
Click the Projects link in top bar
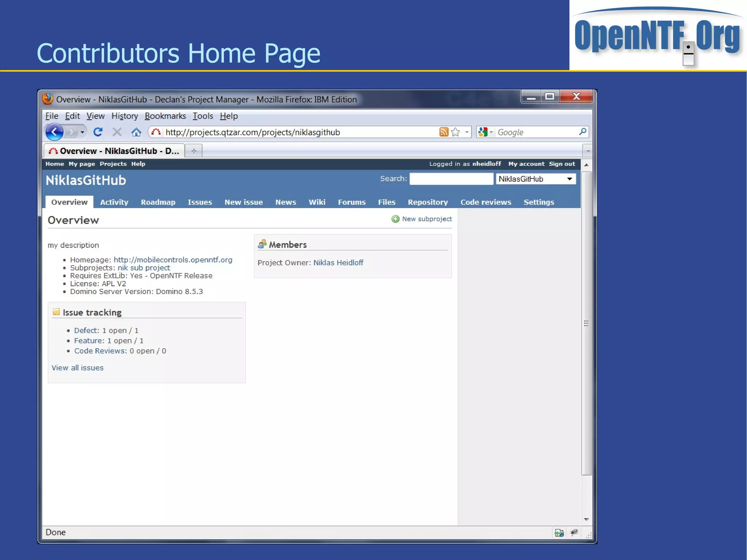coord(113,164)
